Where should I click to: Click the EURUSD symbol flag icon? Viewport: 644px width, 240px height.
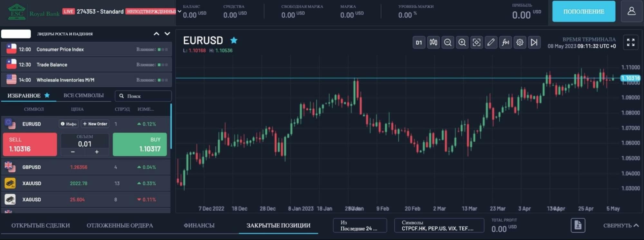coord(10,124)
